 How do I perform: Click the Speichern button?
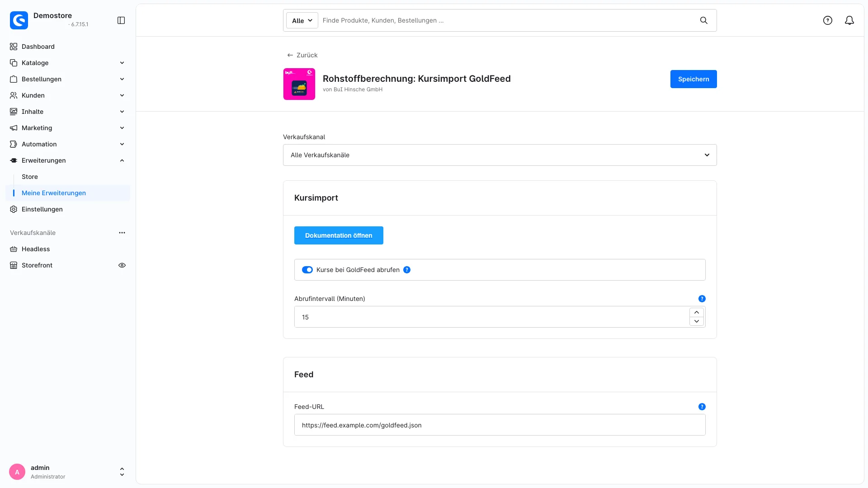693,79
